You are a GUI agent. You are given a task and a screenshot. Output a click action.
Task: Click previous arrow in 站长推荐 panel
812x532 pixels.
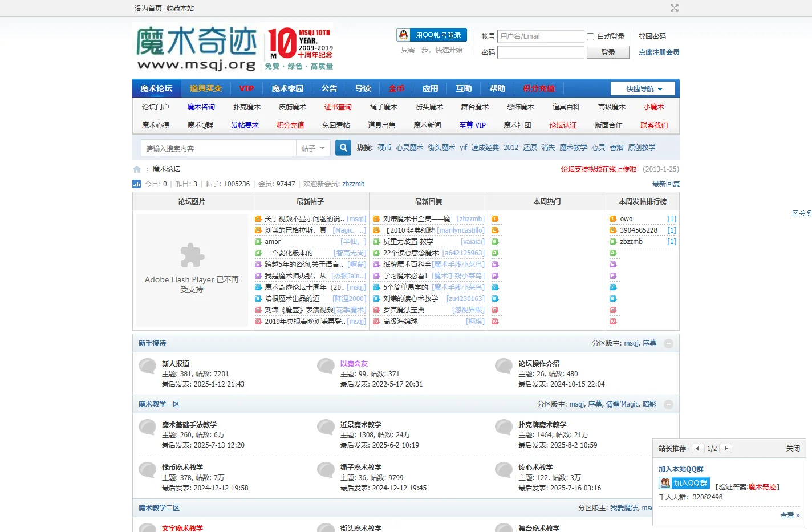[698, 449]
